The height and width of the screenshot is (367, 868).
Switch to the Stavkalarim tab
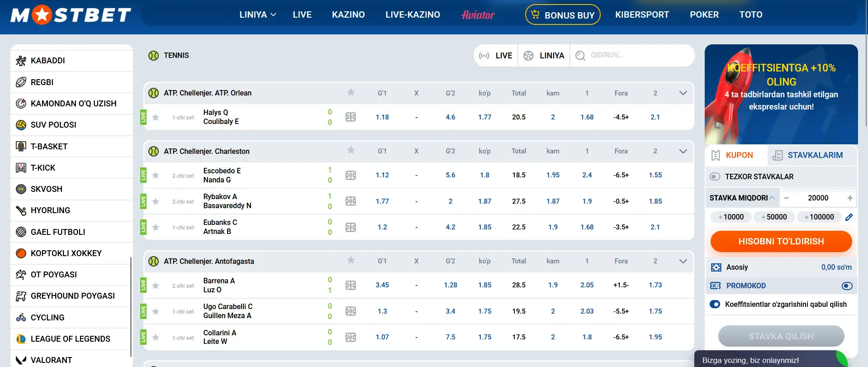click(x=808, y=155)
